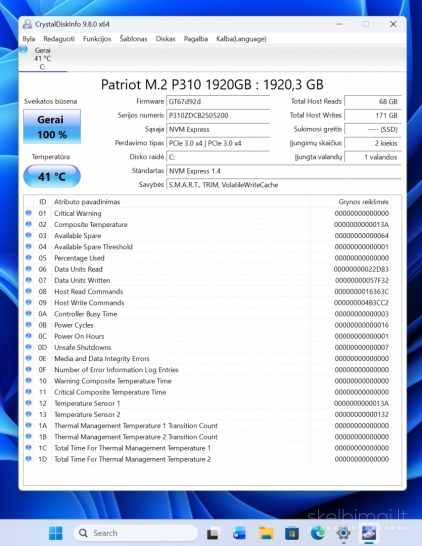Click status dot for Available Spare row 03
Screen dimensions: 422x546
[29, 235]
